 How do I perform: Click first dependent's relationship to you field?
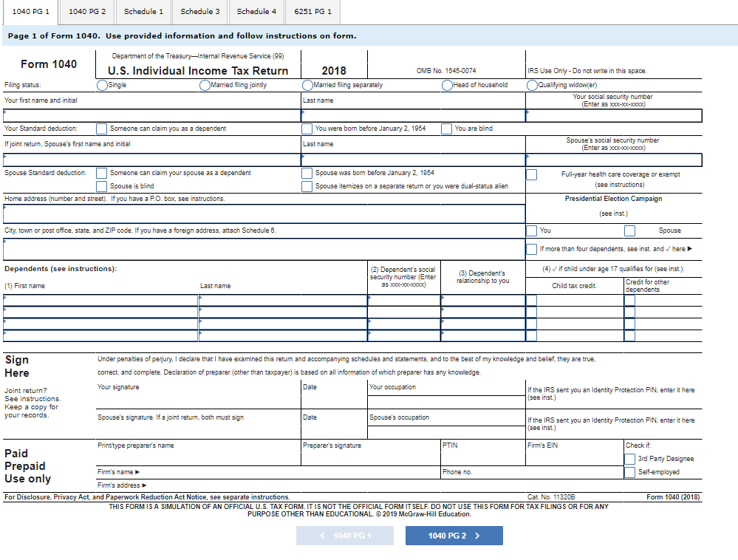[x=483, y=300]
